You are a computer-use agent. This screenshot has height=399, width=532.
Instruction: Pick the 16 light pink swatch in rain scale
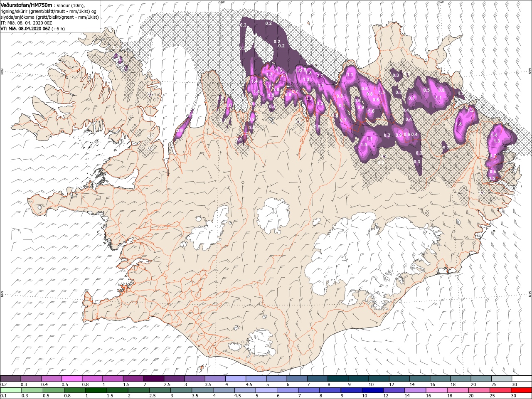[x=437, y=390]
